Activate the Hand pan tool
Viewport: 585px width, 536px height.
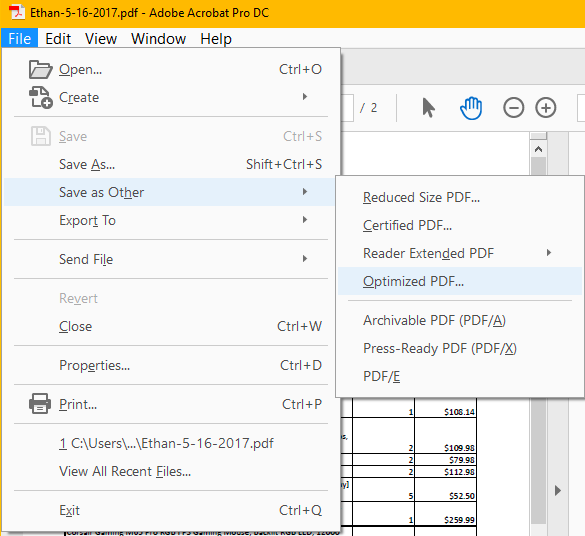click(x=471, y=108)
